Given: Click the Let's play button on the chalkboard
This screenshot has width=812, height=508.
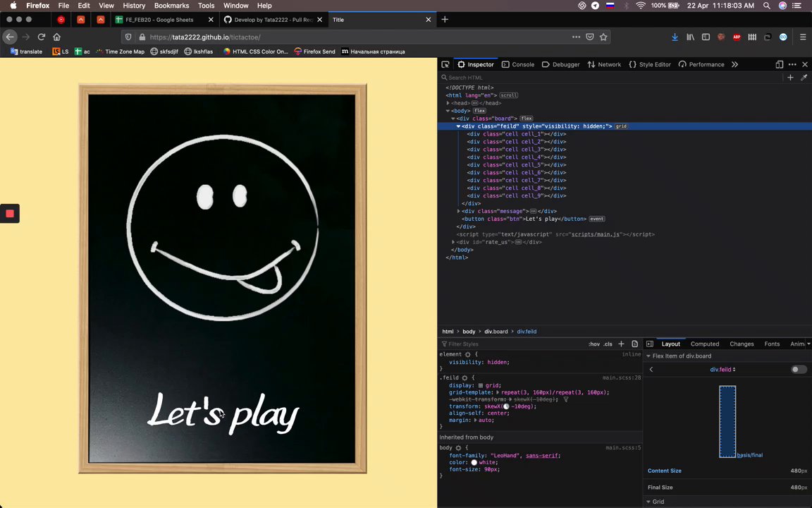Looking at the screenshot, I should click(x=223, y=413).
